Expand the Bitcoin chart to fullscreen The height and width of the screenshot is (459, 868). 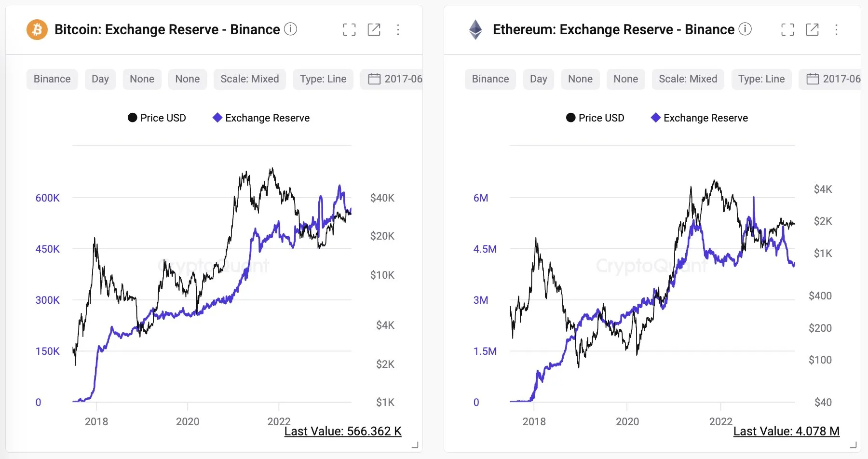tap(350, 29)
